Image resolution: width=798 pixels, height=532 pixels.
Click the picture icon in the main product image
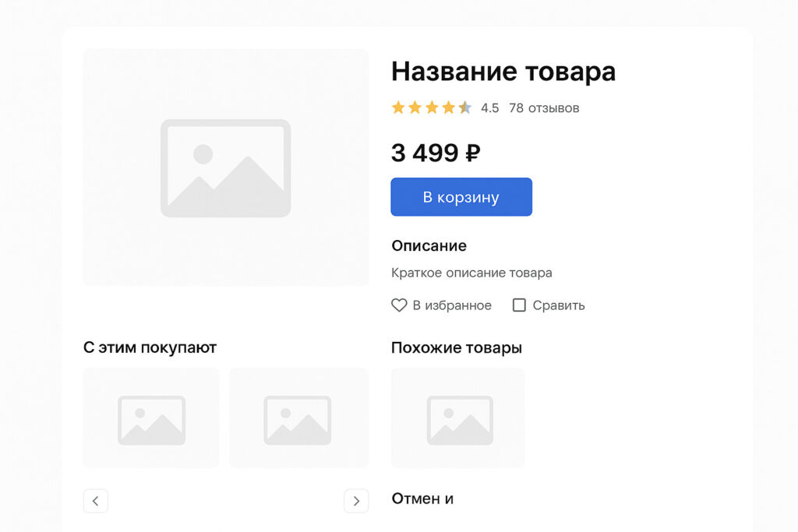225,167
